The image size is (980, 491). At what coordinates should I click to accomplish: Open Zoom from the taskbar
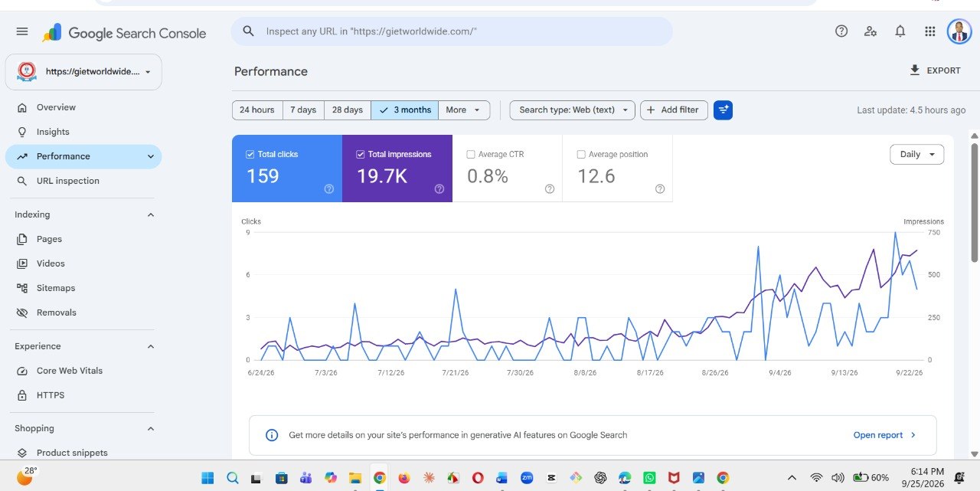527,478
